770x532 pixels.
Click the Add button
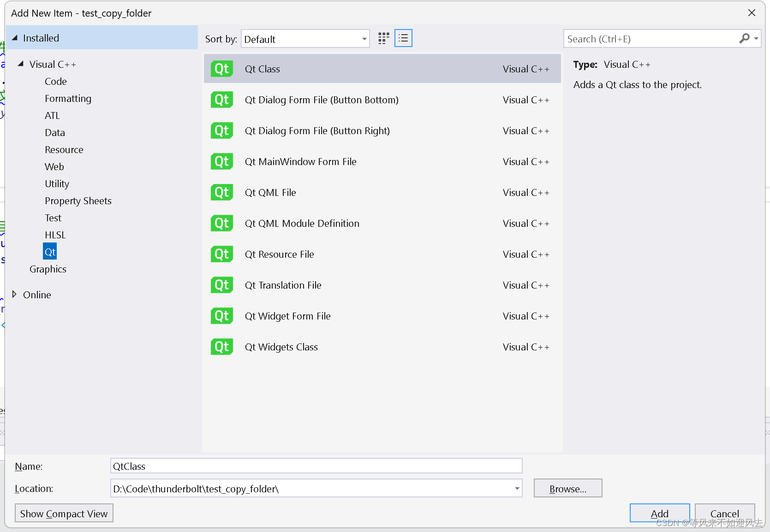659,513
